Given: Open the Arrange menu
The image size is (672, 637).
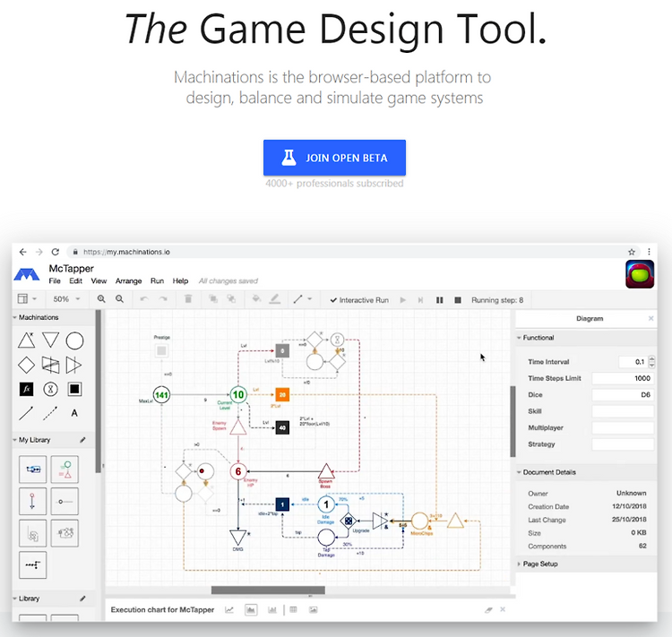Looking at the screenshot, I should pos(128,281).
